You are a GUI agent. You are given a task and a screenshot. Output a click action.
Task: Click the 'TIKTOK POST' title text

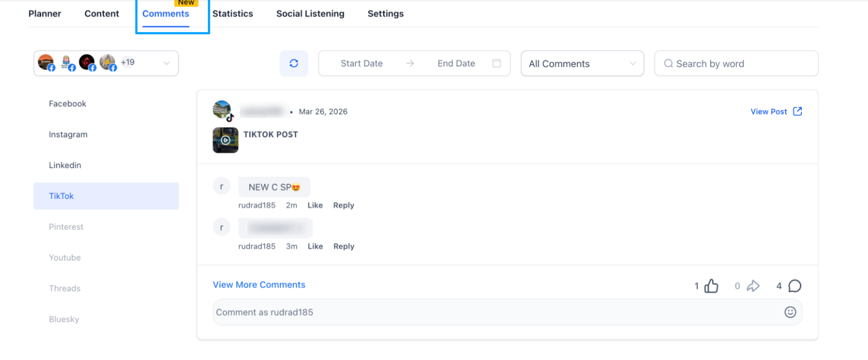(x=271, y=134)
